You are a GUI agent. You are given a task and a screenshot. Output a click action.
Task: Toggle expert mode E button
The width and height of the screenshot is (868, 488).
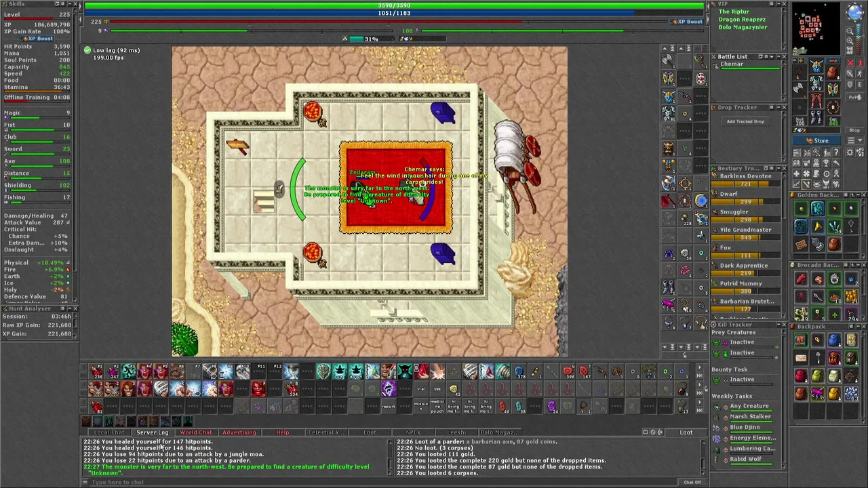[x=860, y=84]
